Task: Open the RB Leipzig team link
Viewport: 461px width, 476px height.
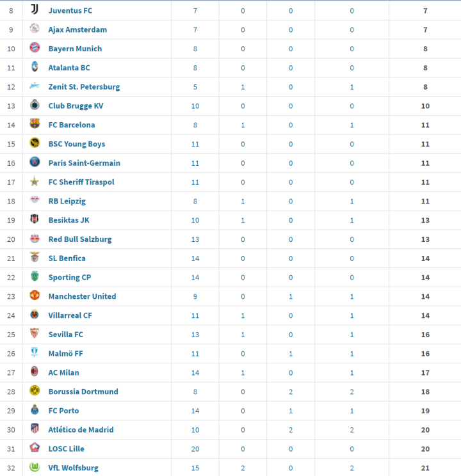Action: (x=67, y=201)
